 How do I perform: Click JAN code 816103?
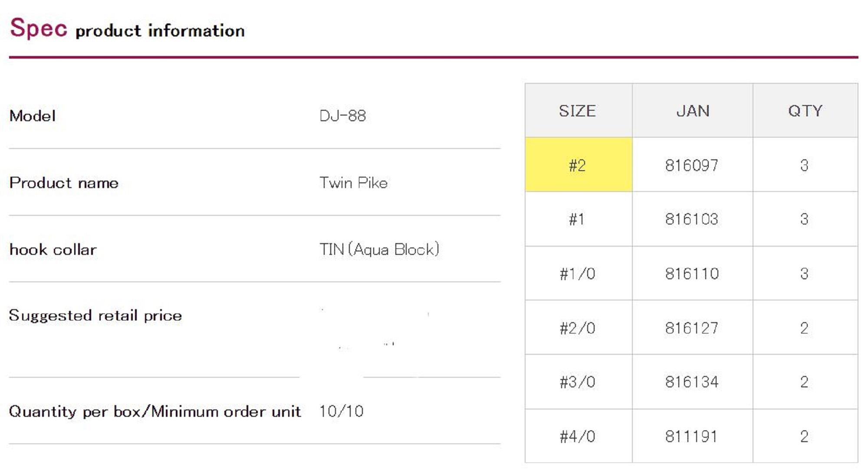692,219
